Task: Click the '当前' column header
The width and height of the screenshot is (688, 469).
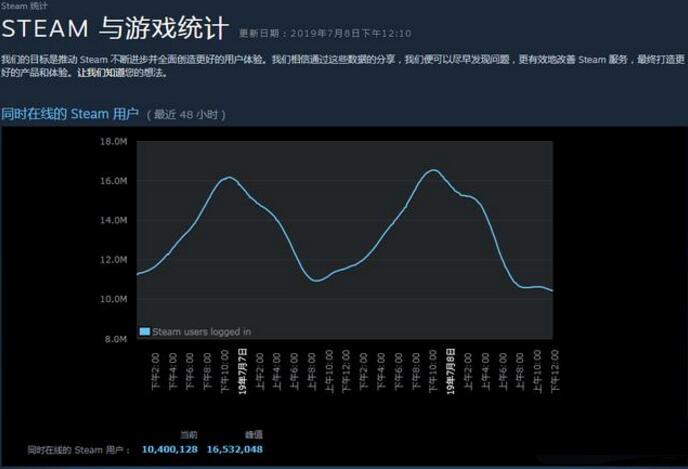Action: pyautogui.click(x=188, y=435)
